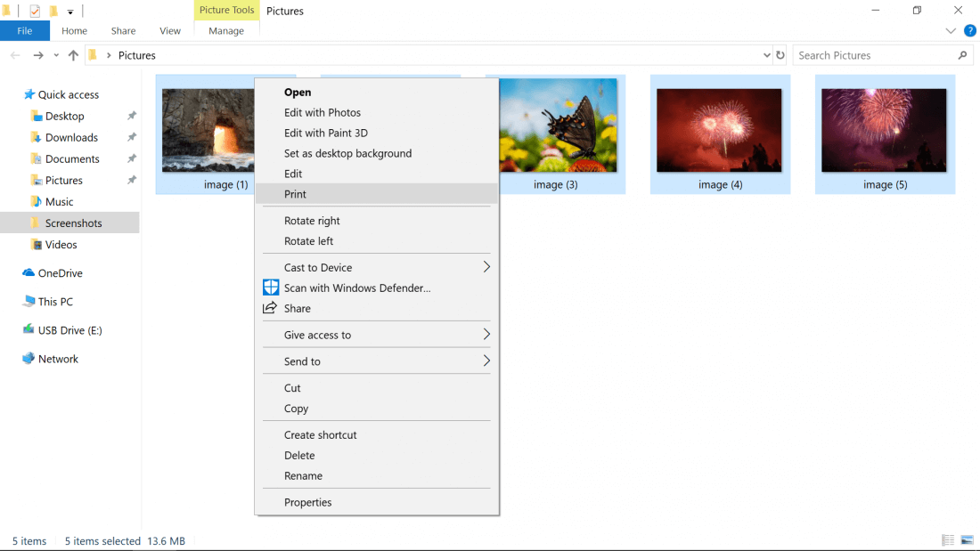Click the Documents icon in sidebar
This screenshot has height=551, width=980.
coord(37,158)
